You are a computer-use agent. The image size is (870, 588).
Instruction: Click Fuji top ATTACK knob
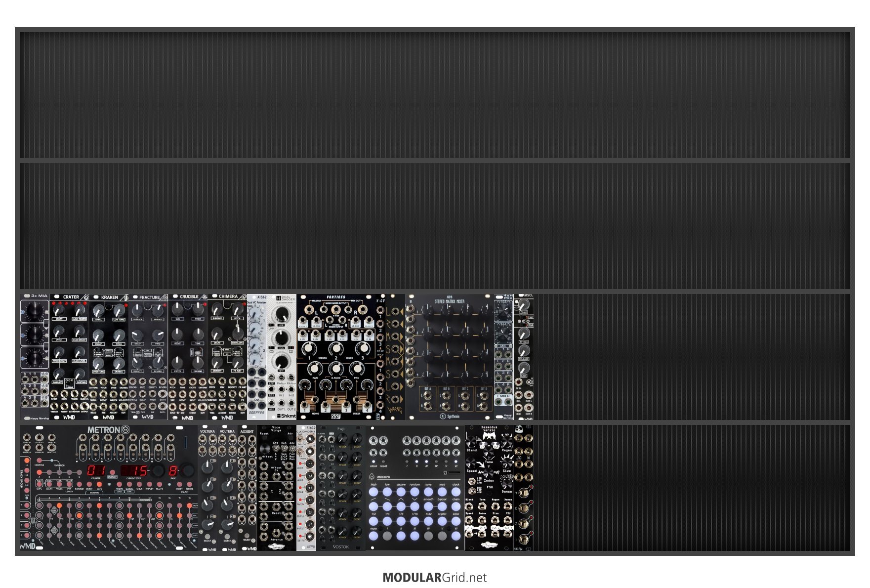point(342,438)
